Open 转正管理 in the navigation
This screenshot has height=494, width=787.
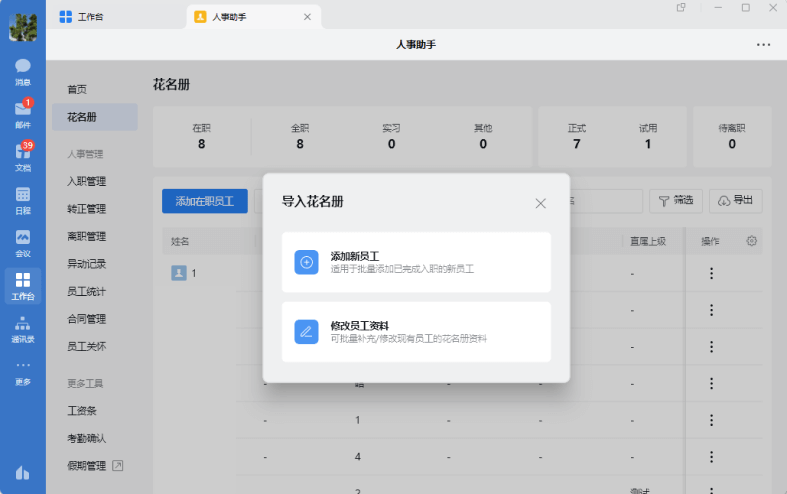(x=86, y=209)
